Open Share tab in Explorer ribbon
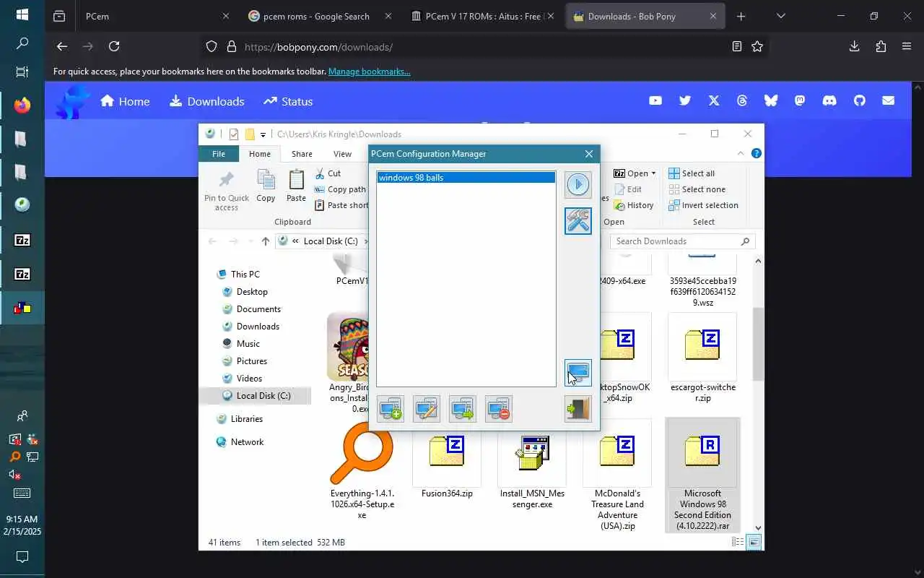Image resolution: width=924 pixels, height=578 pixels. (302, 154)
